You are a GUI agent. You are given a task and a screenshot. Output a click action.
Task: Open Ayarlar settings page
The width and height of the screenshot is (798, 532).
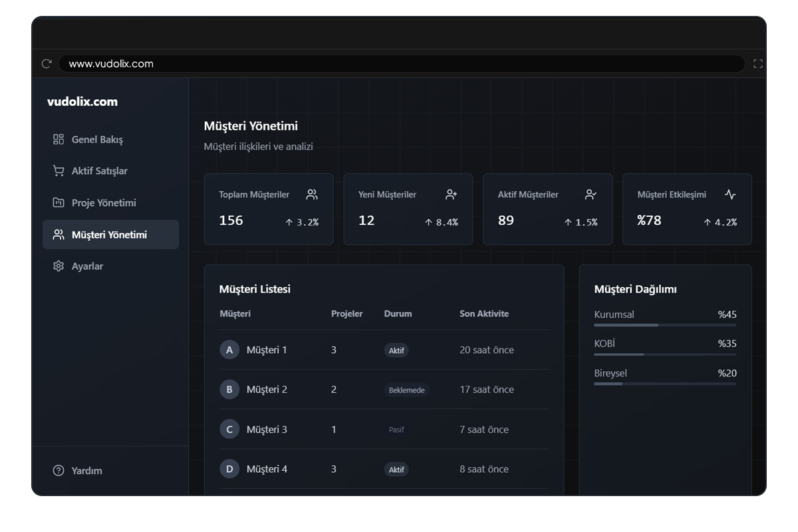87,266
